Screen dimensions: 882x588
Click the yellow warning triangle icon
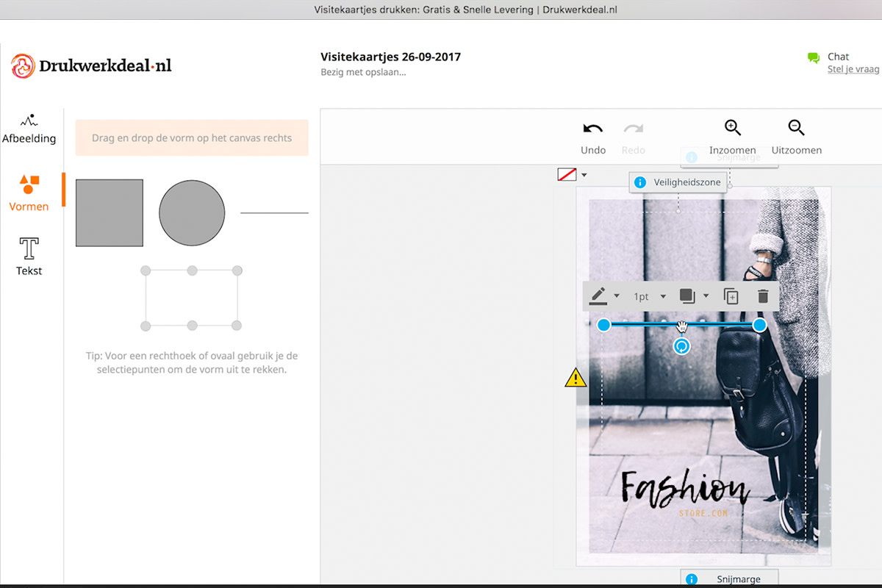coord(576,378)
